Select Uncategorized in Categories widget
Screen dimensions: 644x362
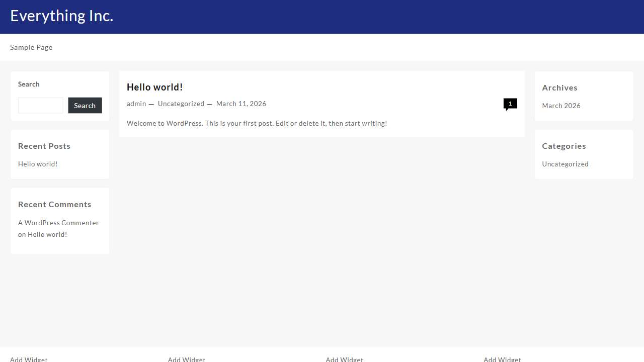pyautogui.click(x=565, y=164)
